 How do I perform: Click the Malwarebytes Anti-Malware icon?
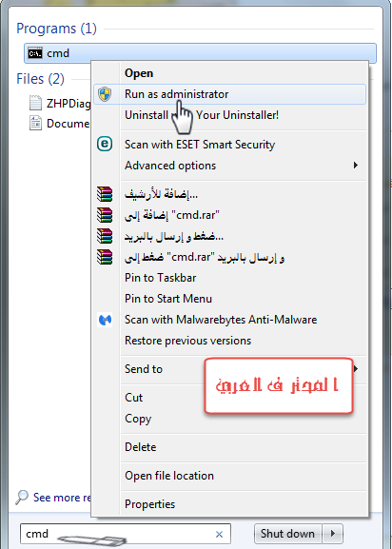coord(105,320)
